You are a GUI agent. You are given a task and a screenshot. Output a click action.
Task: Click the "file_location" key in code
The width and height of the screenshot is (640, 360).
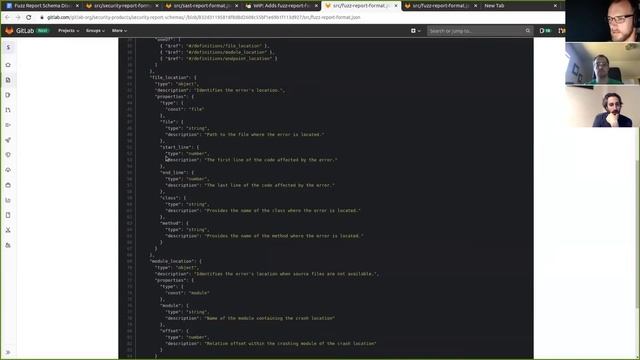pyautogui.click(x=170, y=77)
